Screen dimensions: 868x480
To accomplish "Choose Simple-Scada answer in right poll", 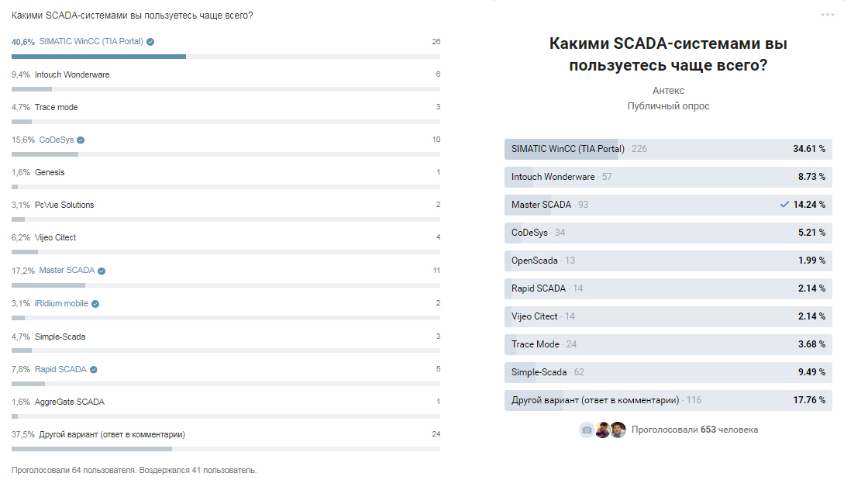I will tap(667, 372).
